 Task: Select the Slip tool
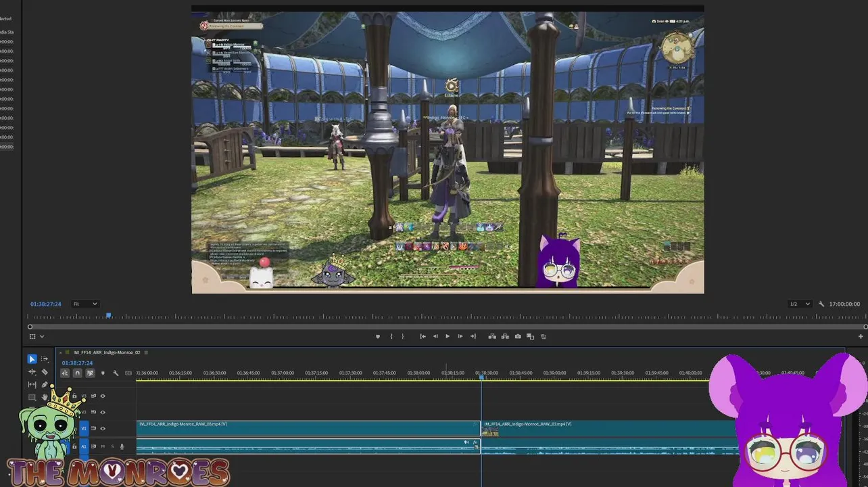pyautogui.click(x=32, y=385)
